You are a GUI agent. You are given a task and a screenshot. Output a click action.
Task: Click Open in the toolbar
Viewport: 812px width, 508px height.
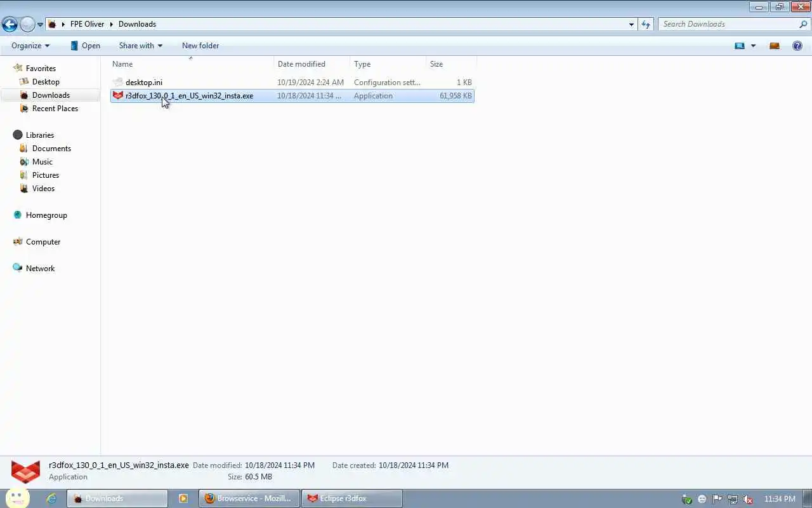85,46
